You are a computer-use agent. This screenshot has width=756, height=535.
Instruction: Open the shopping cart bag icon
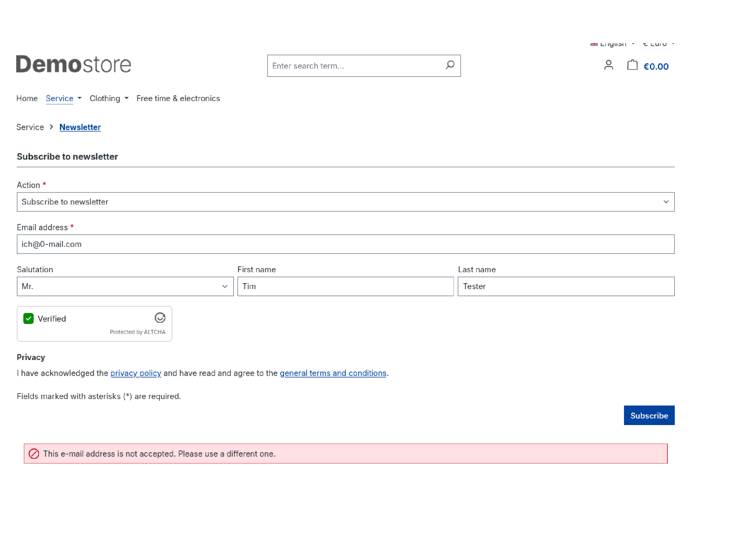632,65
